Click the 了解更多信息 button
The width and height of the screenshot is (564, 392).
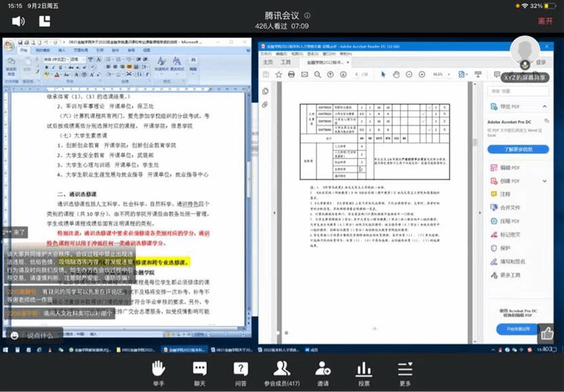(519, 149)
